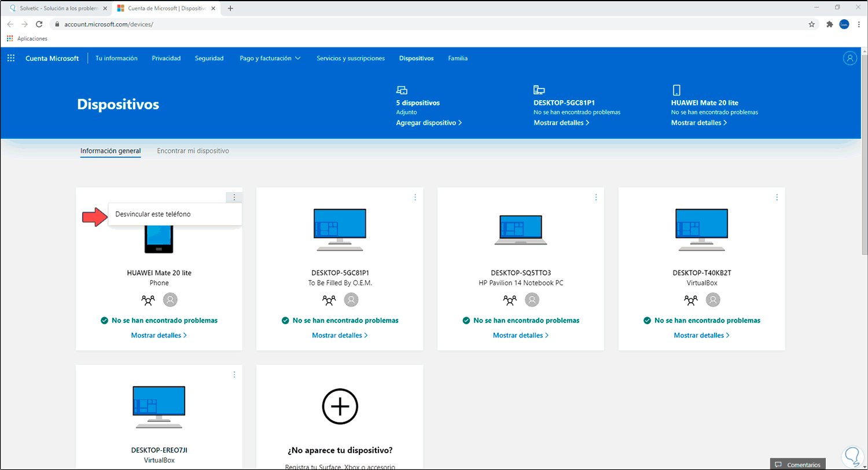Screen dimensions: 868x470
Task: Open the Comentarios feedback button
Action: pos(797,465)
